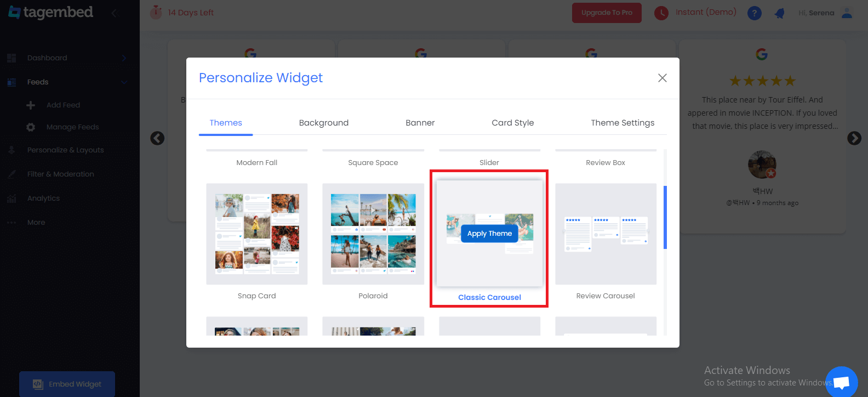Click the Slider theme label
This screenshot has height=397, width=868.
point(489,163)
